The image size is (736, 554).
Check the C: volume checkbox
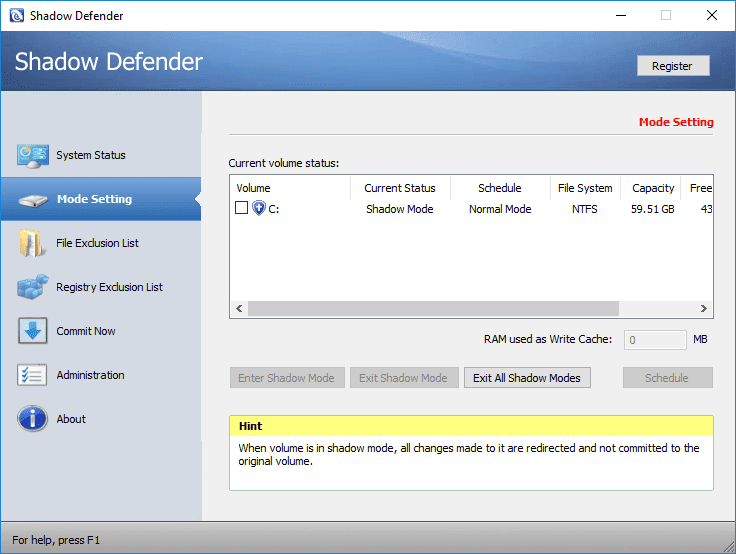tap(241, 209)
